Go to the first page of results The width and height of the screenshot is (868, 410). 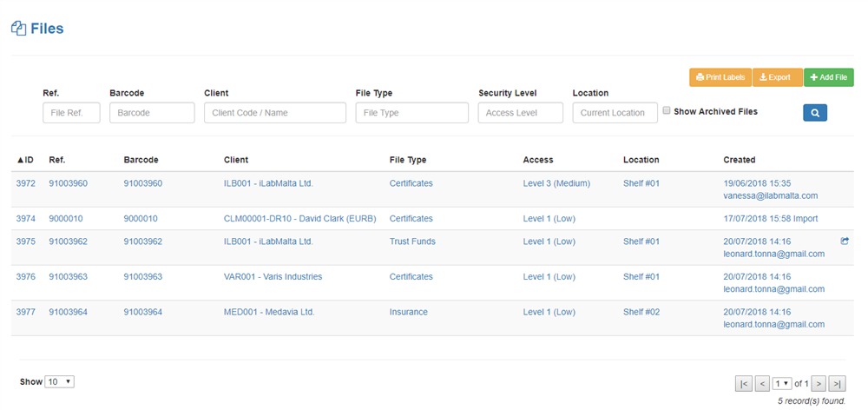743,383
